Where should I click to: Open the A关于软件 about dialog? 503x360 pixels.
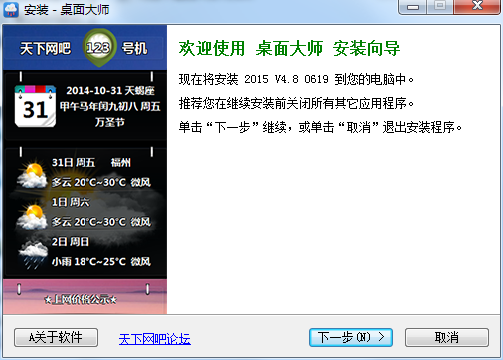(x=56, y=337)
